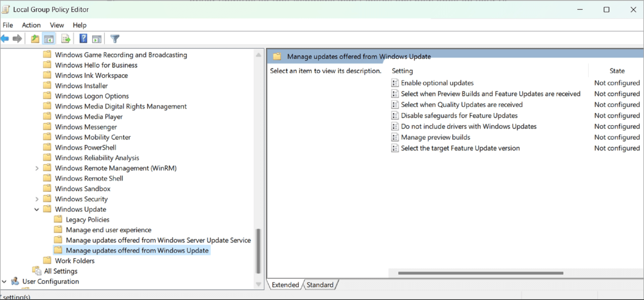Click folder icon beside Windows PowerShell
This screenshot has width=644, height=300.
47,147
